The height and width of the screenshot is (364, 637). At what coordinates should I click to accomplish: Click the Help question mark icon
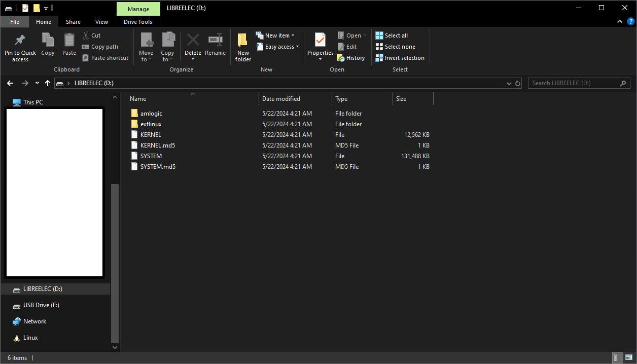(x=631, y=21)
